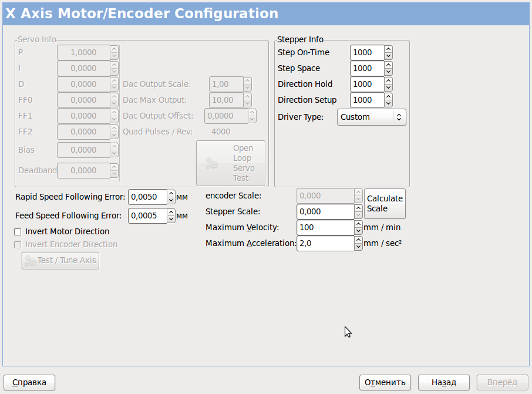This screenshot has height=394, width=532.
Task: Click the Maximum Velocity label
Action: click(x=243, y=227)
